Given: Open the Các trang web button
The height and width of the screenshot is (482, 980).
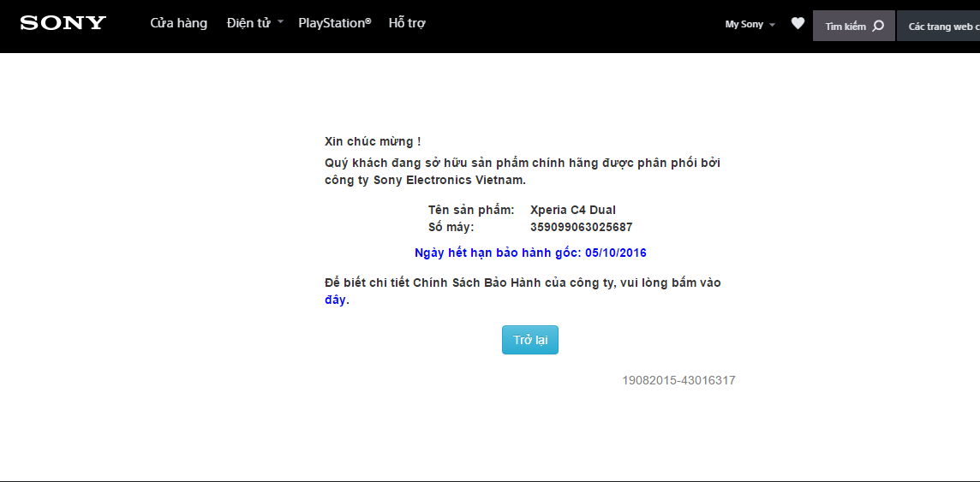Looking at the screenshot, I should (938, 26).
